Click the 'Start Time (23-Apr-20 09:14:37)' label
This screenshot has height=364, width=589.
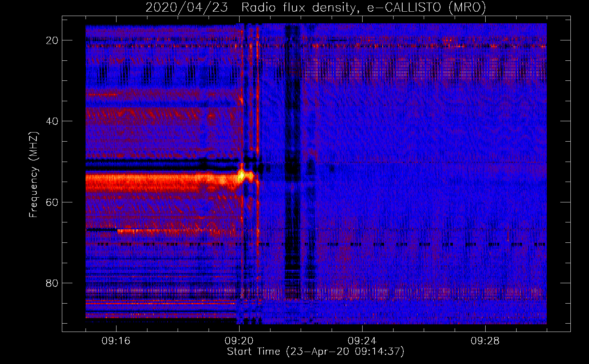[316, 352]
